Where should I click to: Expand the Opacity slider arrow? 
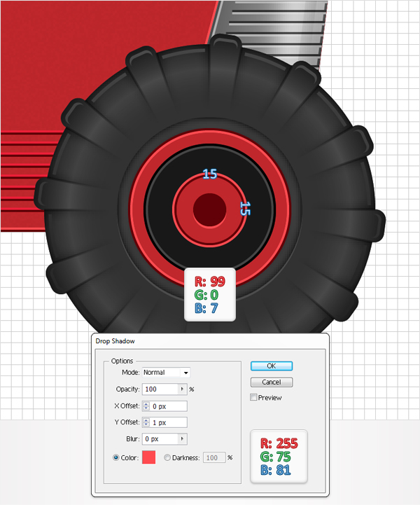point(183,389)
